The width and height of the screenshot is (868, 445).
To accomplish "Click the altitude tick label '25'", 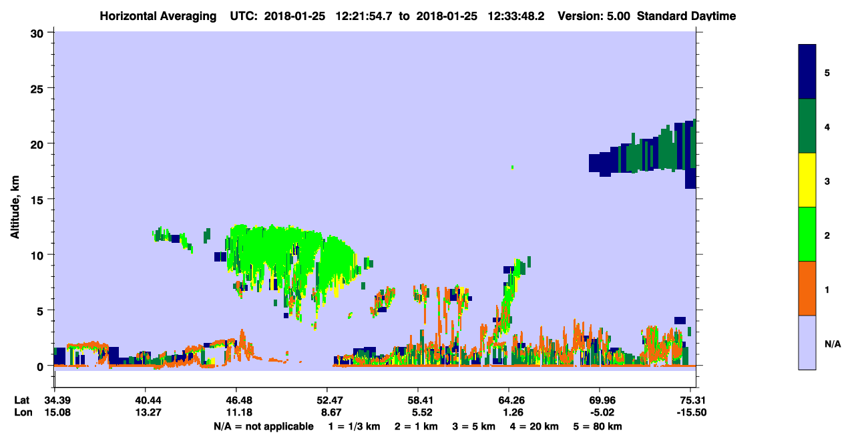I will (39, 88).
